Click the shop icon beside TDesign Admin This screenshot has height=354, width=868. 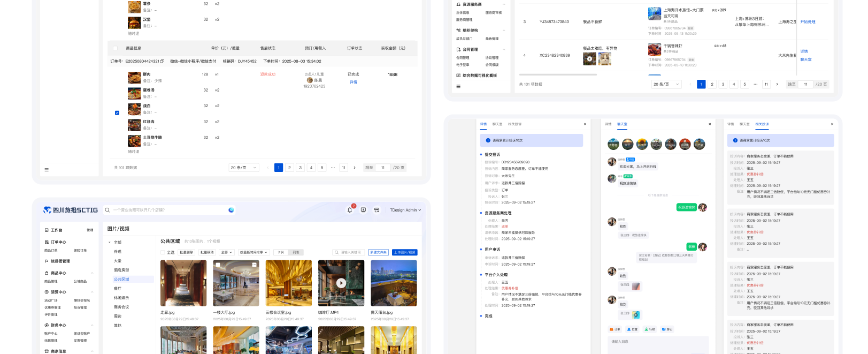point(377,210)
